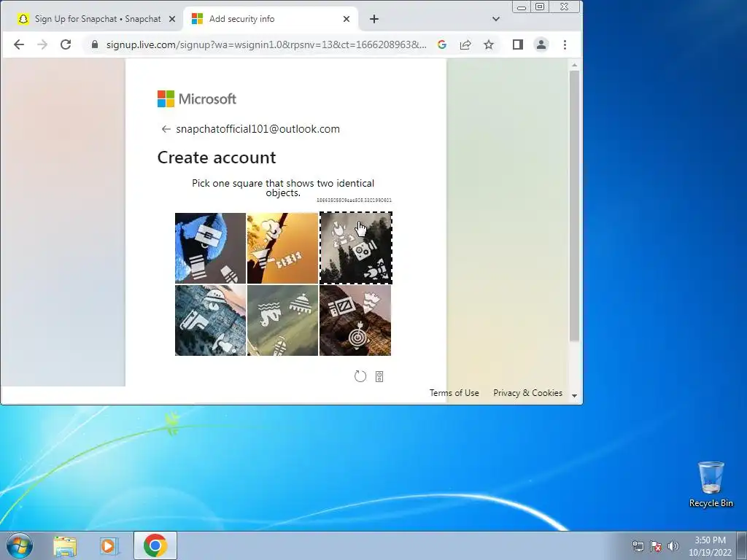Open Privacy & Cookies link
Image resolution: width=747 pixels, height=560 pixels.
[528, 393]
